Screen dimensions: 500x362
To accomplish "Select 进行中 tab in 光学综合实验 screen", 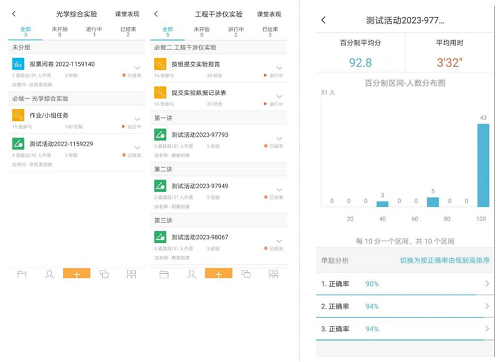I will (x=94, y=32).
